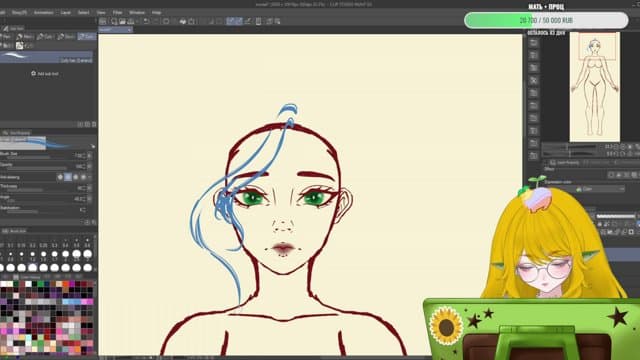Close the model canvas tab
This screenshot has width=640, height=360.
click(129, 30)
